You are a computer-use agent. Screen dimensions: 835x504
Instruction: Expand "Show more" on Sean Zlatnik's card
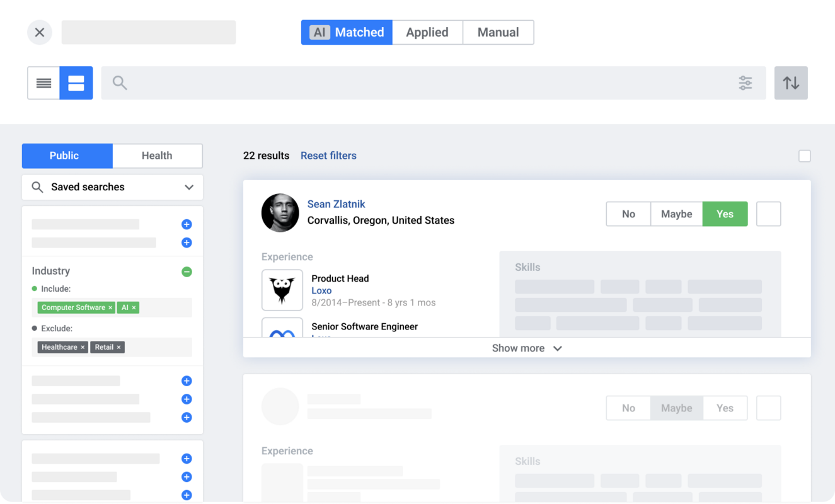coord(527,348)
